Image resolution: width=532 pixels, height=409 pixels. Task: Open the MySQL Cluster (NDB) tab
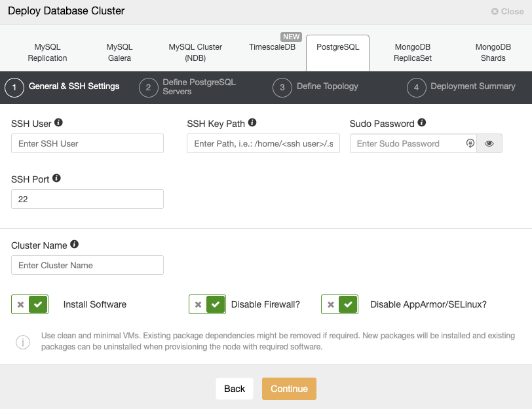coord(195,52)
